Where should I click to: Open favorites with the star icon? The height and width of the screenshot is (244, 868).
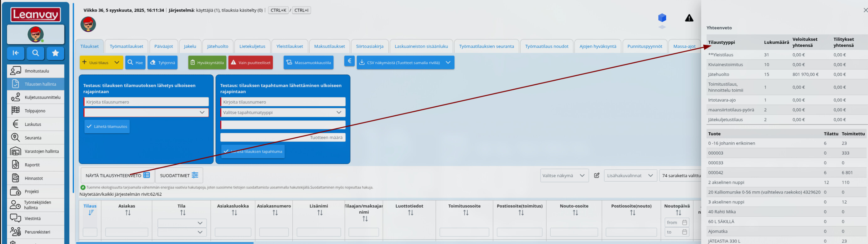(55, 53)
